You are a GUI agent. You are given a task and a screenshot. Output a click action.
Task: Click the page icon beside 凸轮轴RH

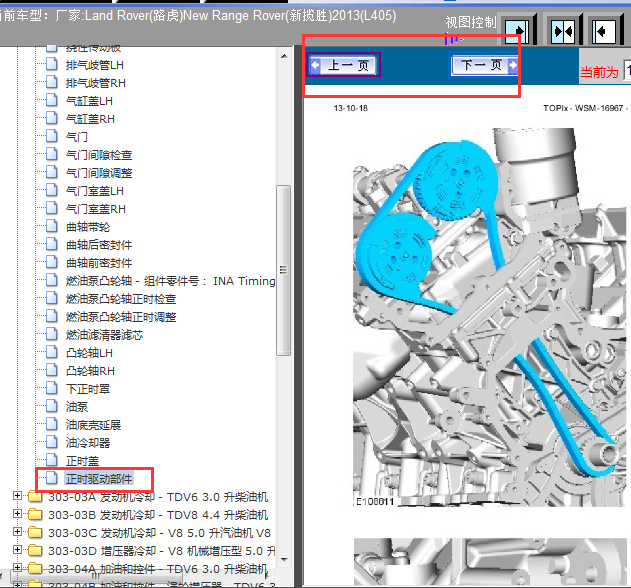point(52,371)
